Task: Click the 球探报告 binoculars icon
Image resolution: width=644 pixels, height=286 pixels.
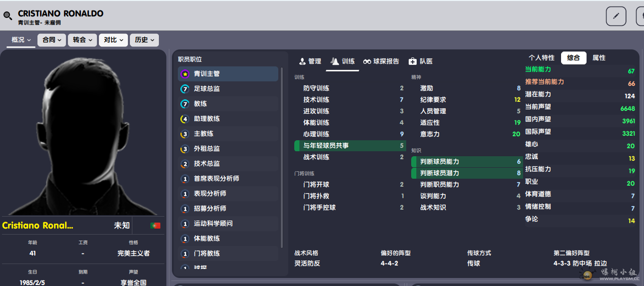Action: point(367,61)
